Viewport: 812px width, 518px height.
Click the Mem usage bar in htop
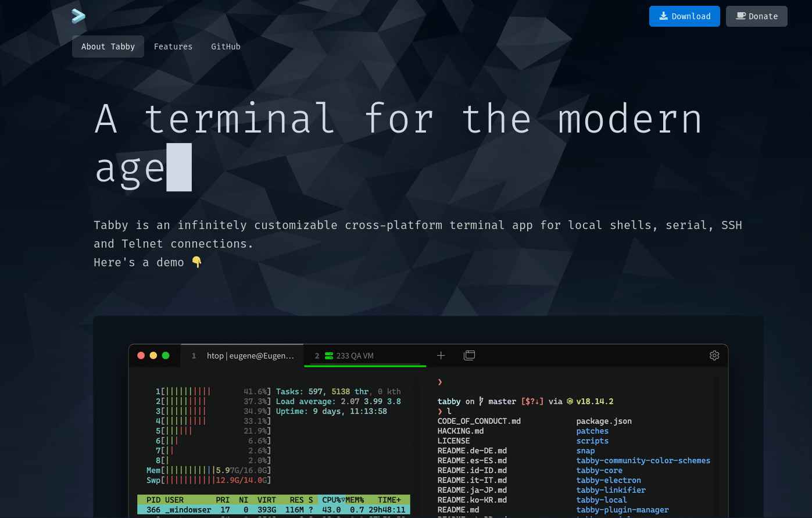coord(209,470)
